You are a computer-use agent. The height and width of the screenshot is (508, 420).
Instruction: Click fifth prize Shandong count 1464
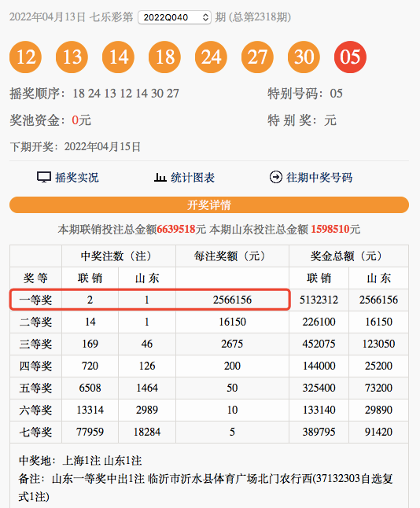pyautogui.click(x=147, y=388)
